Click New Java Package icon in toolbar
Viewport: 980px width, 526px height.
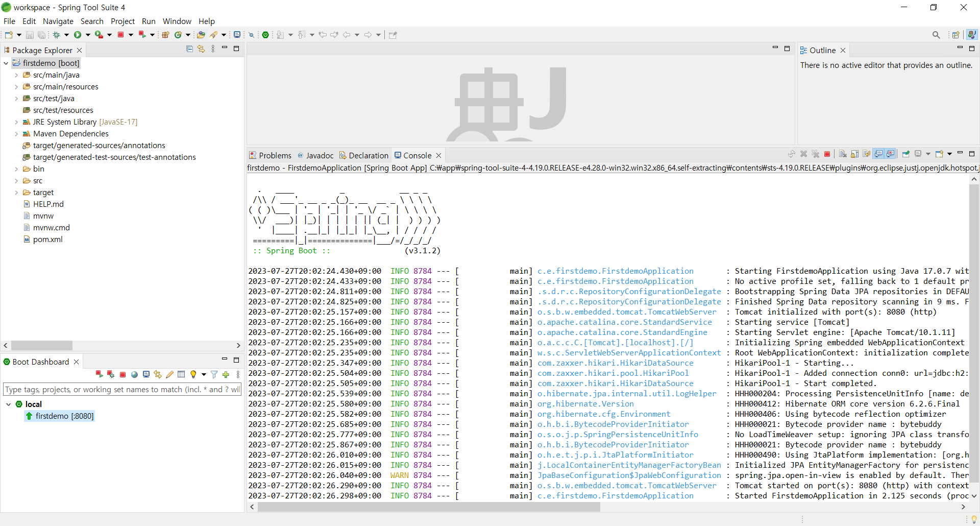click(165, 35)
